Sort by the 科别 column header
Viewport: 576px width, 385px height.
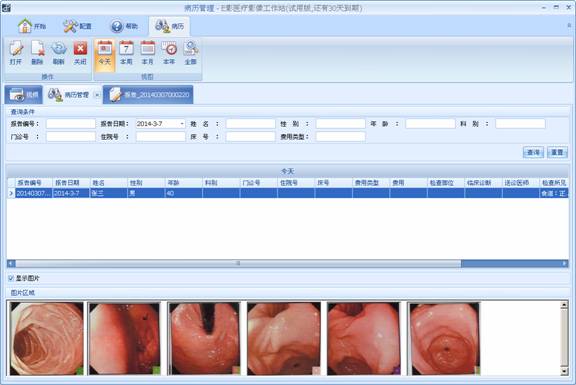click(x=221, y=183)
